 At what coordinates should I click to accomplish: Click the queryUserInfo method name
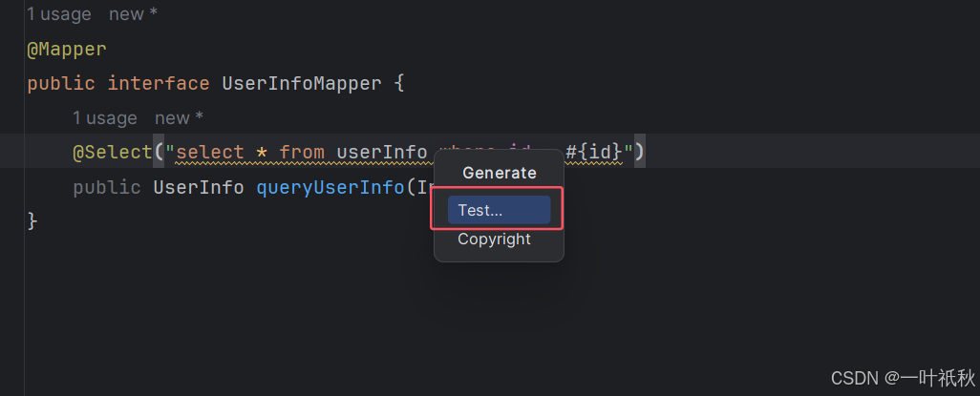pyautogui.click(x=330, y=187)
